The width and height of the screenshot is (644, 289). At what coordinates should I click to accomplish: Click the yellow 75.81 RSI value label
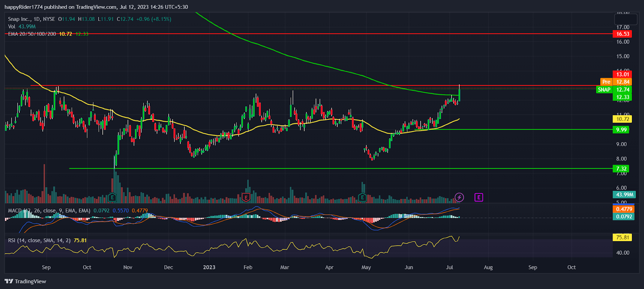tap(622, 237)
